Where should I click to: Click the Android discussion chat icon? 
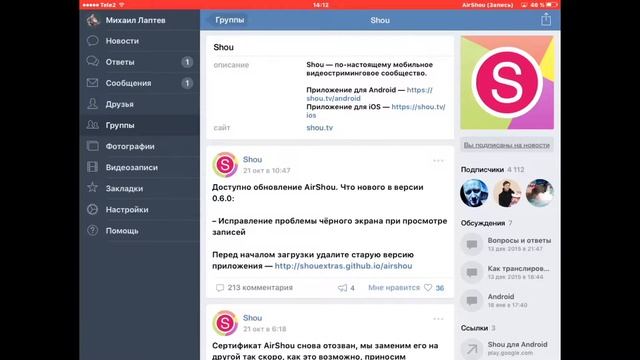pyautogui.click(x=472, y=301)
